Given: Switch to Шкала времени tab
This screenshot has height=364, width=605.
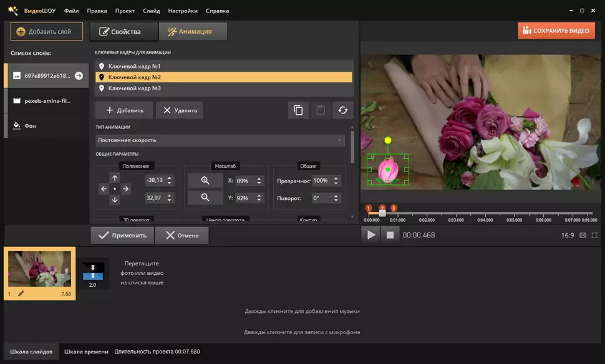Looking at the screenshot, I should [86, 352].
